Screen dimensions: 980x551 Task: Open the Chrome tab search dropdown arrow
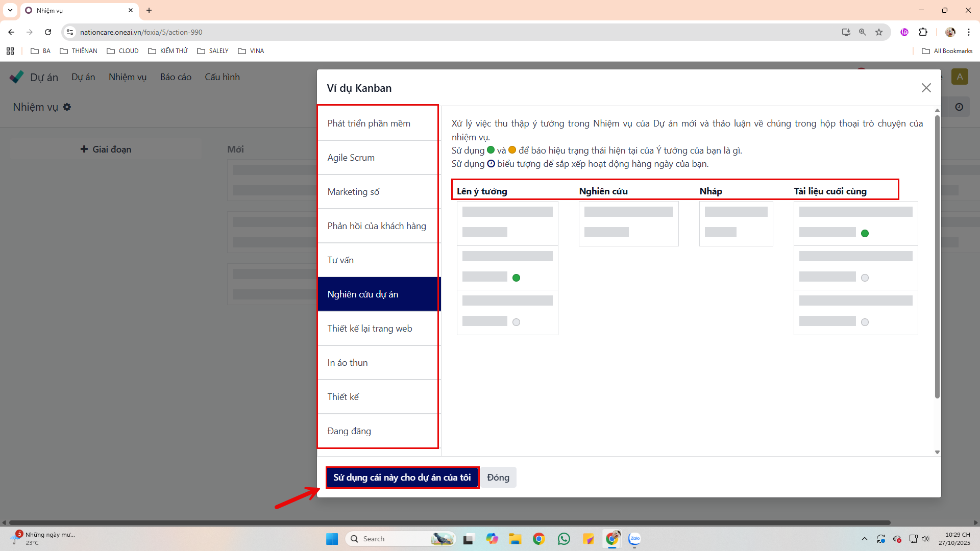pyautogui.click(x=10, y=10)
